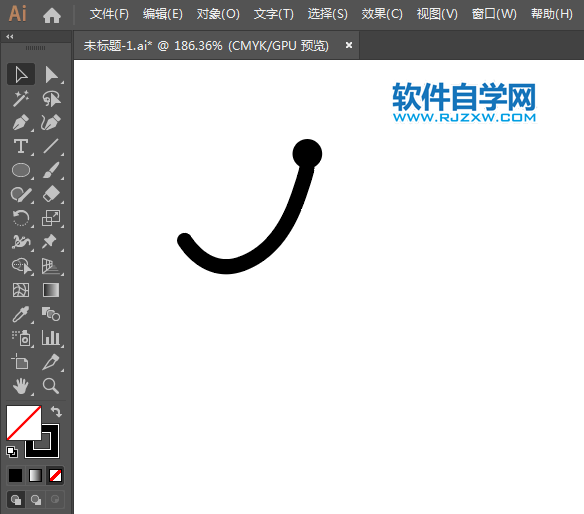
Task: Select the Selection tool (black arrow)
Action: [x=21, y=74]
